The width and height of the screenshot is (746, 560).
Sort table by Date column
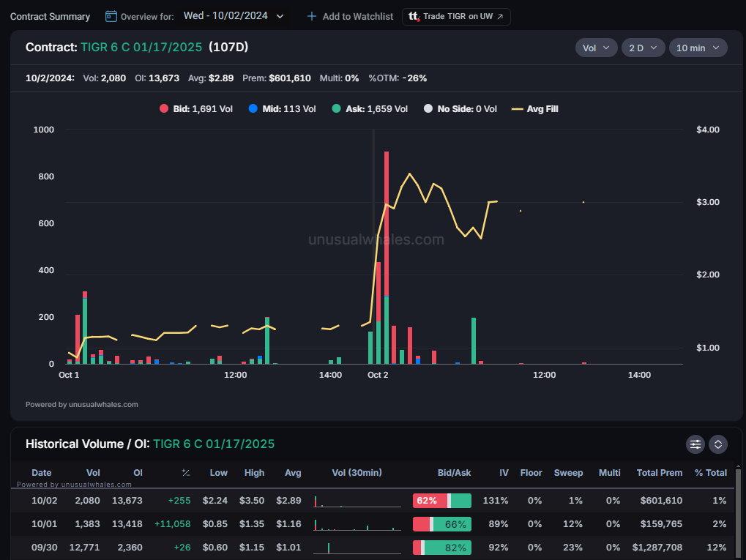(42, 472)
